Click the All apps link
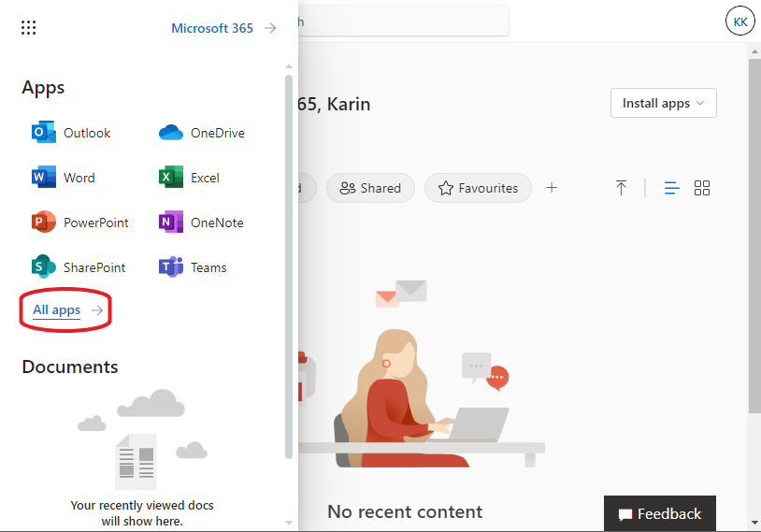Image resolution: width=761 pixels, height=532 pixels. tap(56, 309)
